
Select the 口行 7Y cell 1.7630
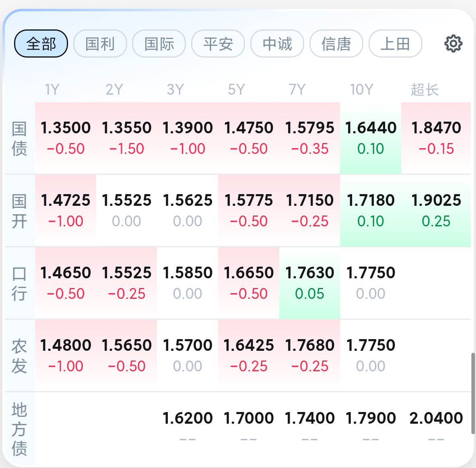pos(310,283)
